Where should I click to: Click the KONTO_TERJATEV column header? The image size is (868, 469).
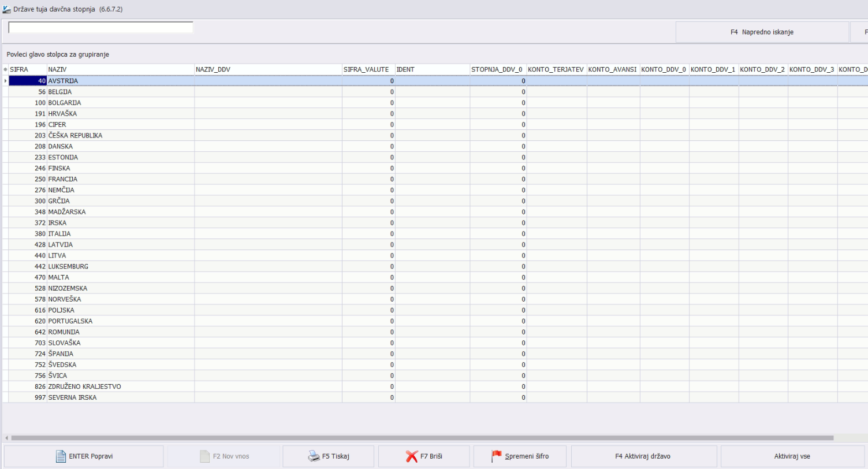coord(556,70)
